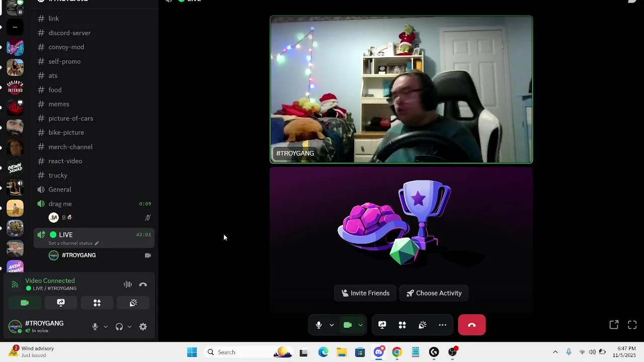
Task: Select the picture-of-cars channel
Action: pos(94,118)
